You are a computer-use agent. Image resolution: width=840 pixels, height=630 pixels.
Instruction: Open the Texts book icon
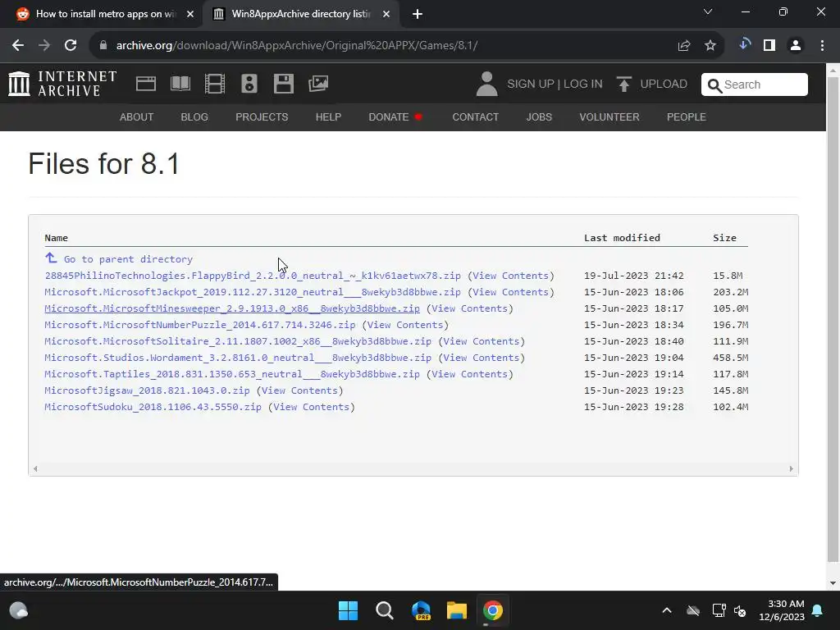[180, 84]
